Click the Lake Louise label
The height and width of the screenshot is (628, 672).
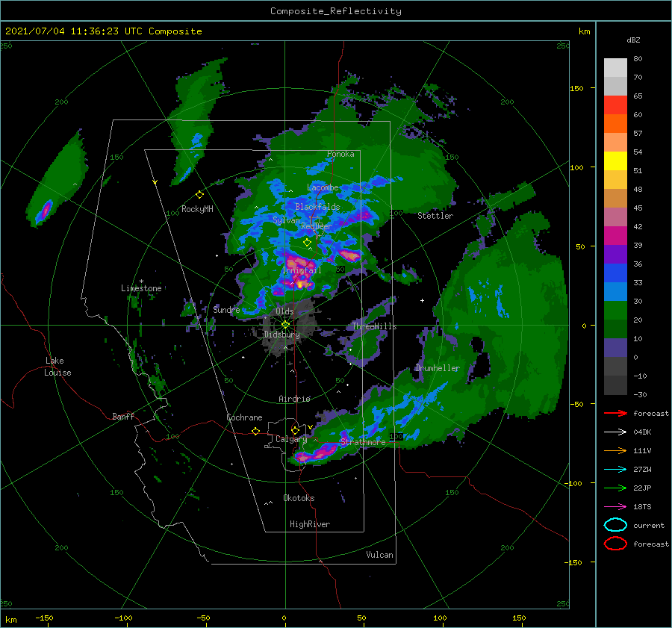[57, 367]
